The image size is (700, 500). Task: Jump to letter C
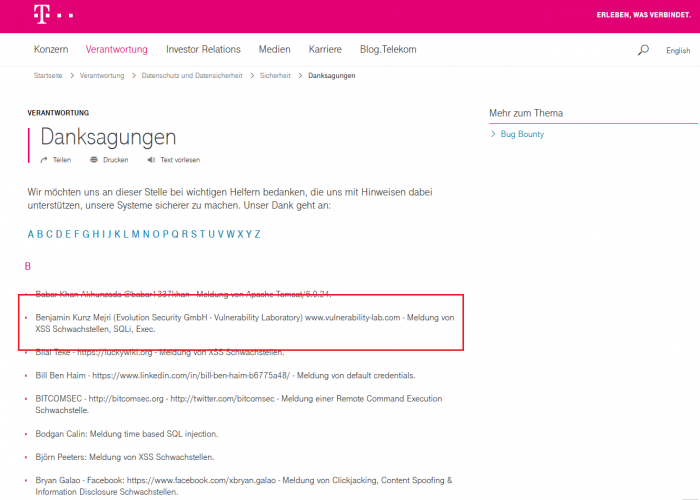(x=49, y=234)
